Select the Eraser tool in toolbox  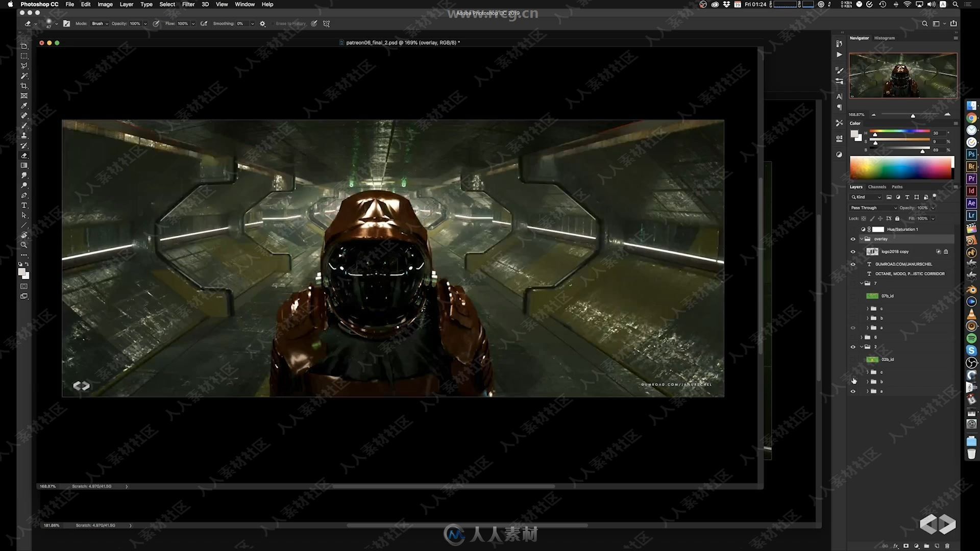(24, 156)
